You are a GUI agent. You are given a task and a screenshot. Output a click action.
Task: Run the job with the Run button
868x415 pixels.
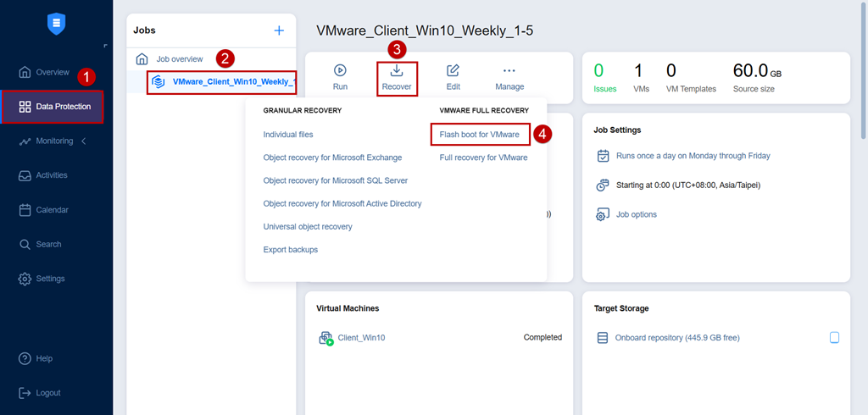pyautogui.click(x=340, y=77)
